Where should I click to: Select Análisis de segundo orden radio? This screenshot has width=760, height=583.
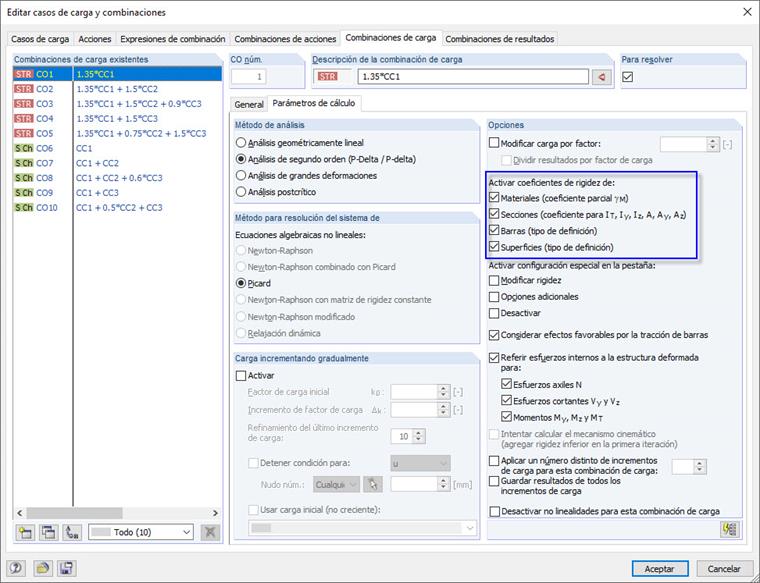[x=240, y=159]
